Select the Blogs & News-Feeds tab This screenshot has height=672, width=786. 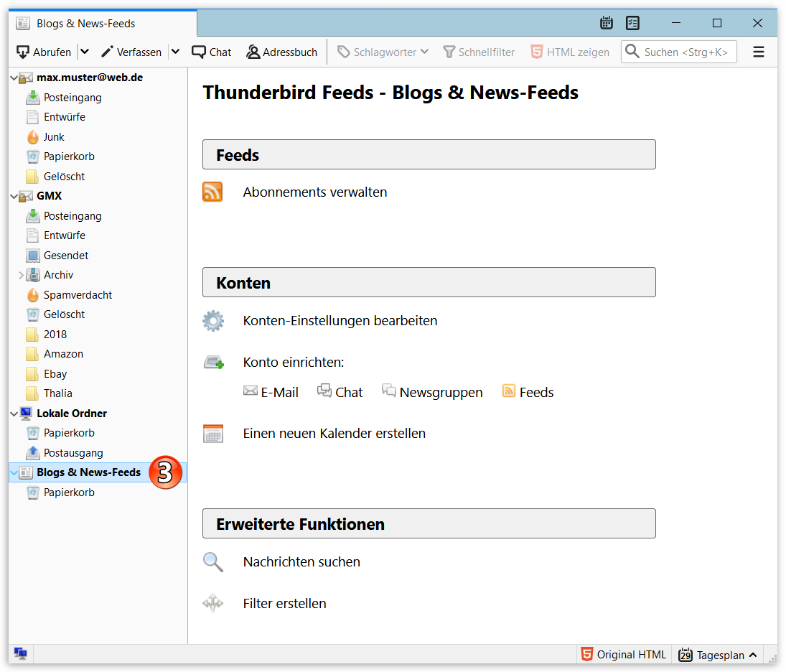click(x=86, y=23)
